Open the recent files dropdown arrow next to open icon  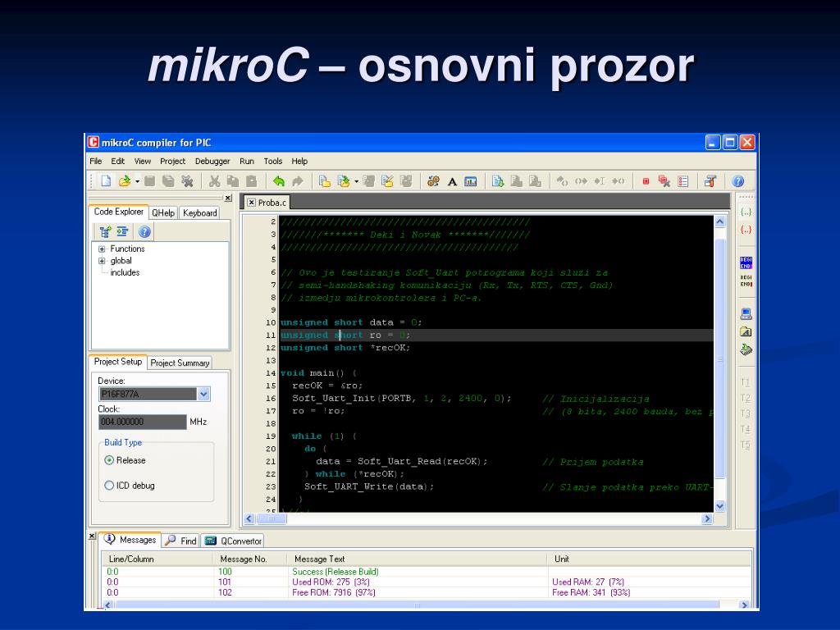(x=137, y=181)
